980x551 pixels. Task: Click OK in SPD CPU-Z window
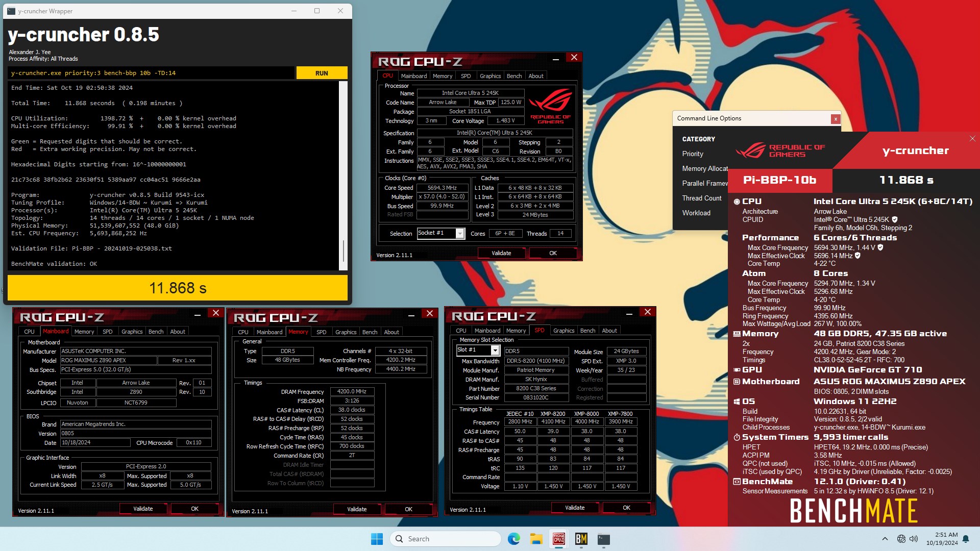[x=627, y=508]
